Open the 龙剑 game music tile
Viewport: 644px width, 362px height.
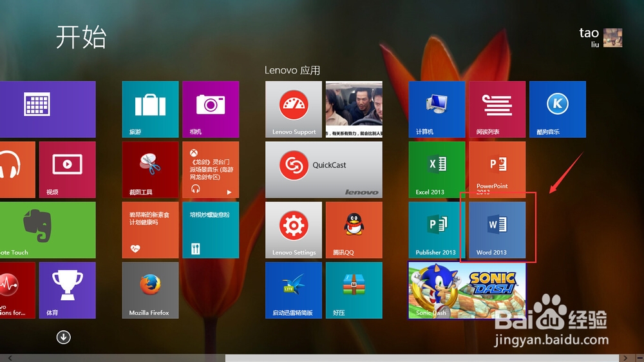211,169
